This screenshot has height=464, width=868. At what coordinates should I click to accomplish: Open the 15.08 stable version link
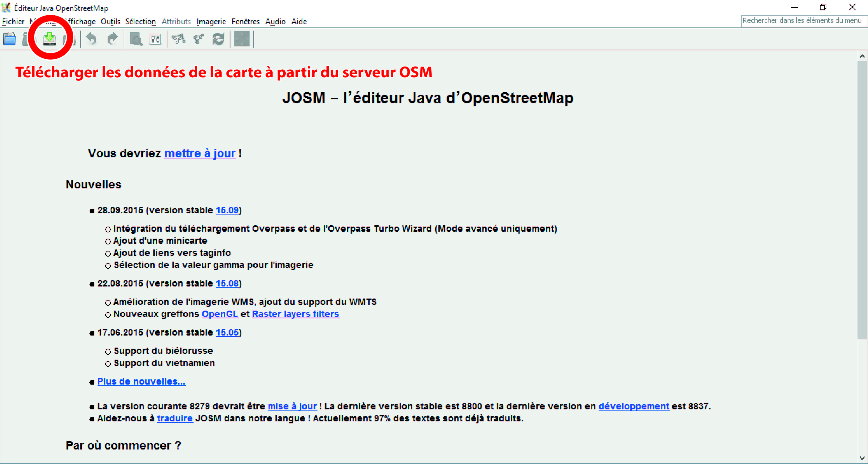point(227,283)
